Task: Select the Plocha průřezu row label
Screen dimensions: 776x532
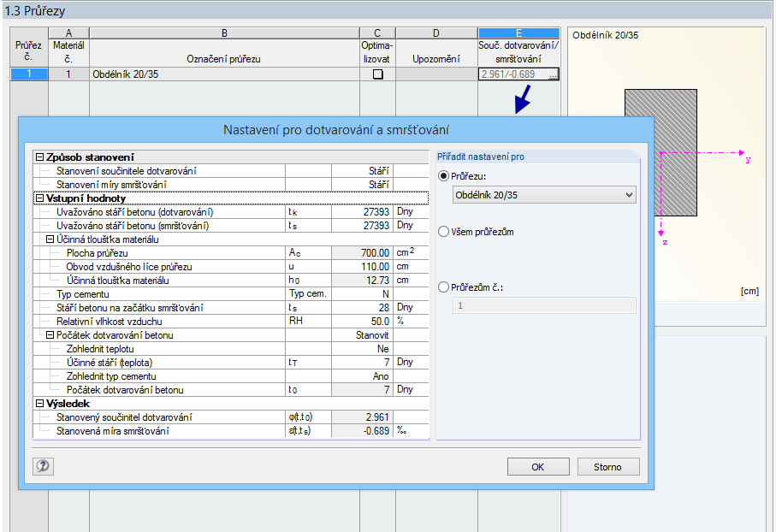Action: (x=97, y=253)
